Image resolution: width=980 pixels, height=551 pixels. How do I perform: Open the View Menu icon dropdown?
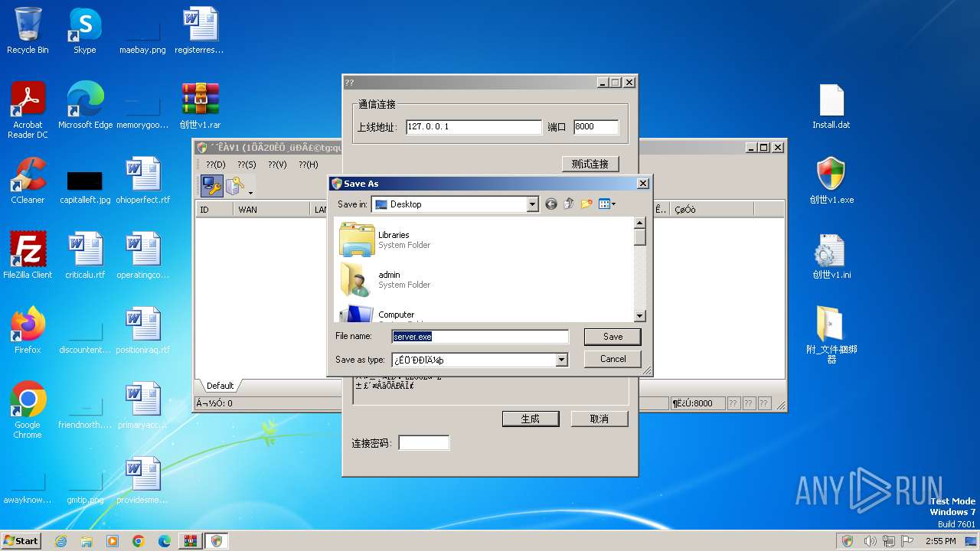tap(607, 204)
